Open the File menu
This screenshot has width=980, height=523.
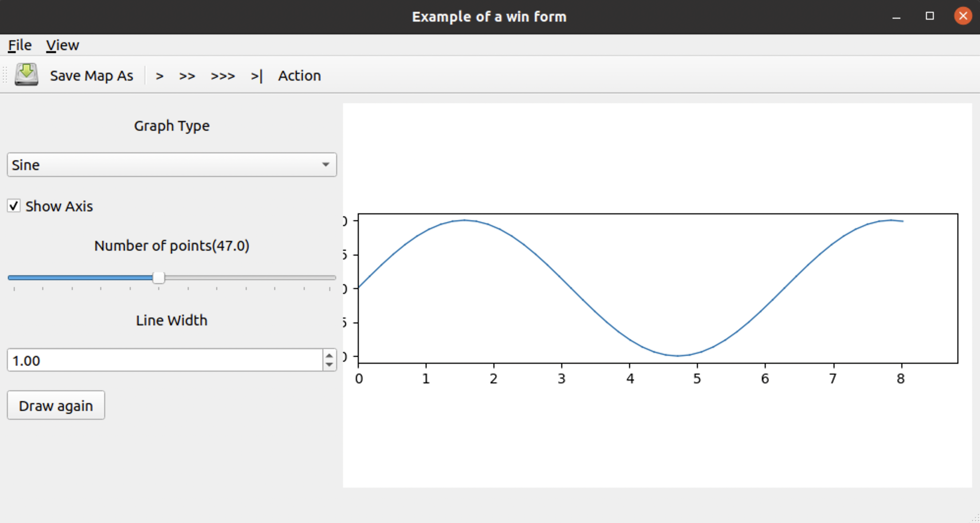pyautogui.click(x=19, y=45)
